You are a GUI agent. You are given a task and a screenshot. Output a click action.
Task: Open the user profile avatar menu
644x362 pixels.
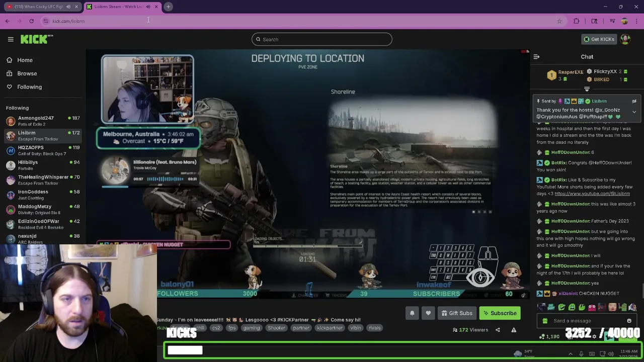coord(625,39)
